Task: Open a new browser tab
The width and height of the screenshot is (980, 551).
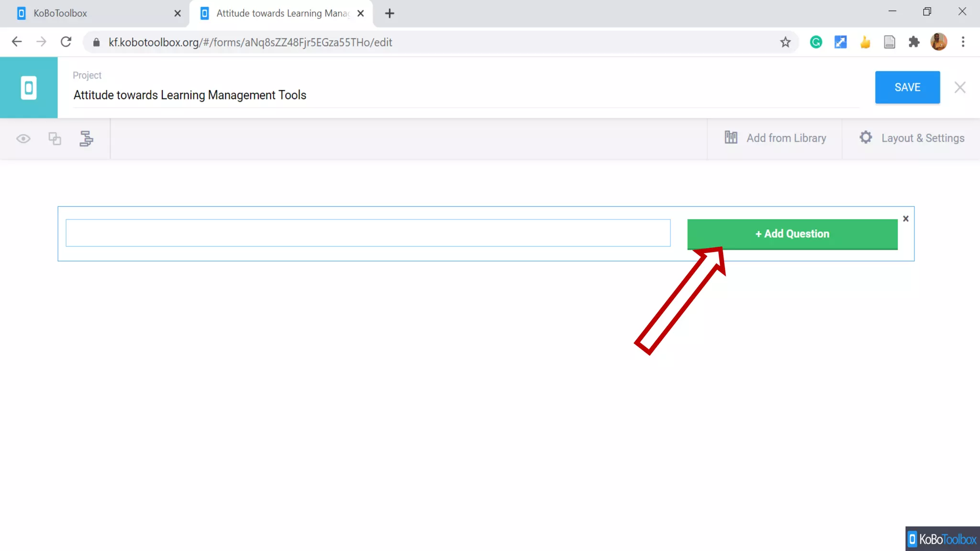Action: [390, 13]
